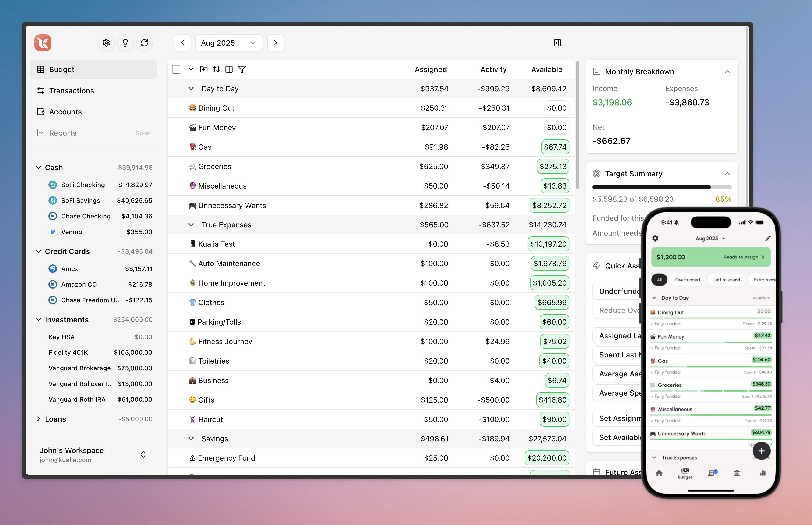The image size is (812, 525).
Task: Select the Overfunded filter chip on phone
Action: tap(687, 279)
